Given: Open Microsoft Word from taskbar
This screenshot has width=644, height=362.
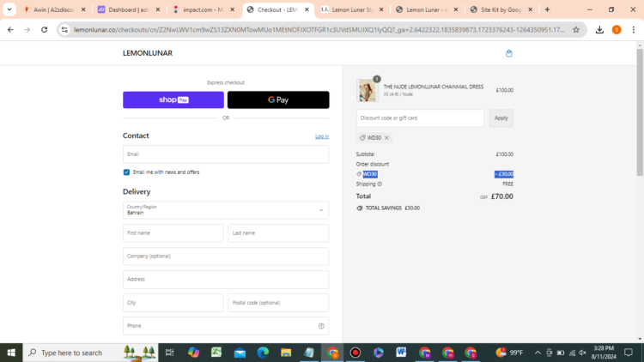Looking at the screenshot, I should point(401,353).
